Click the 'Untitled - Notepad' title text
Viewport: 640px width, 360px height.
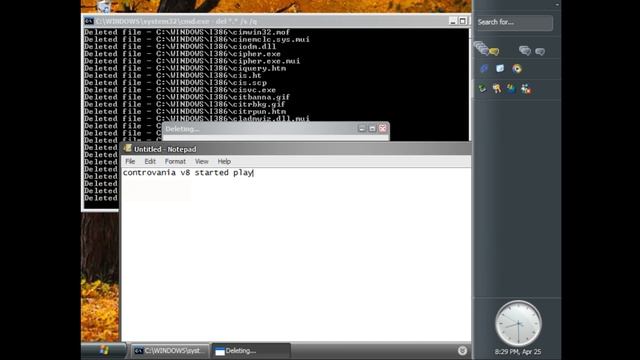pos(165,149)
